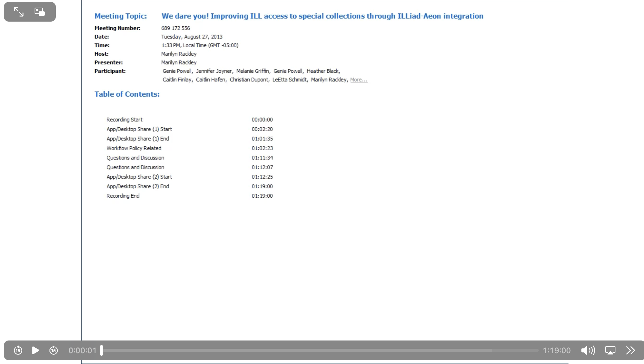Click the 1:19:00 remaining time label
Screen dimensions: 644x364
tap(557, 350)
